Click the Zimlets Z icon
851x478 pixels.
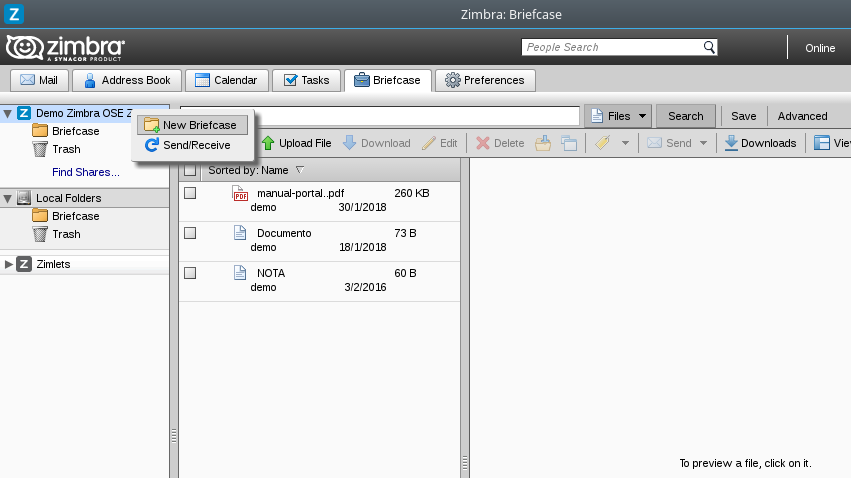click(x=24, y=264)
